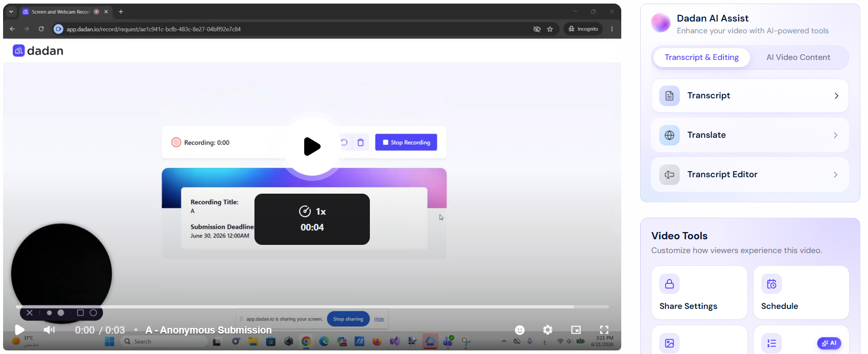Viewport: 868px width, 354px height.
Task: Open the browser three-dot menu
Action: 612,29
